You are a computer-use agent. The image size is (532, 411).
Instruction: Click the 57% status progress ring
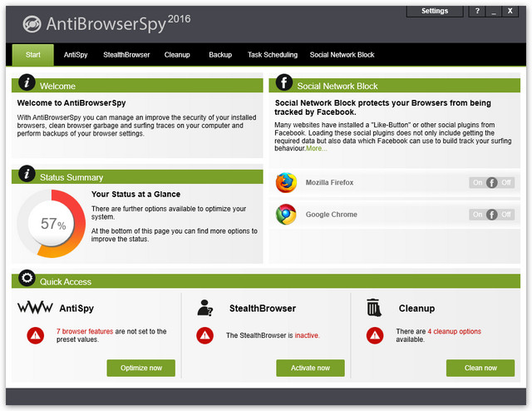coord(52,224)
